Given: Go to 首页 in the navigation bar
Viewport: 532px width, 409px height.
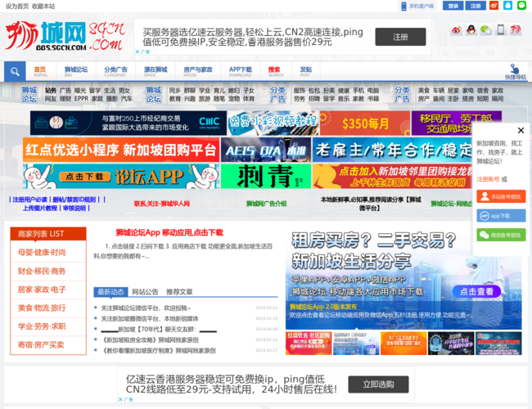Looking at the screenshot, I should [x=40, y=71].
